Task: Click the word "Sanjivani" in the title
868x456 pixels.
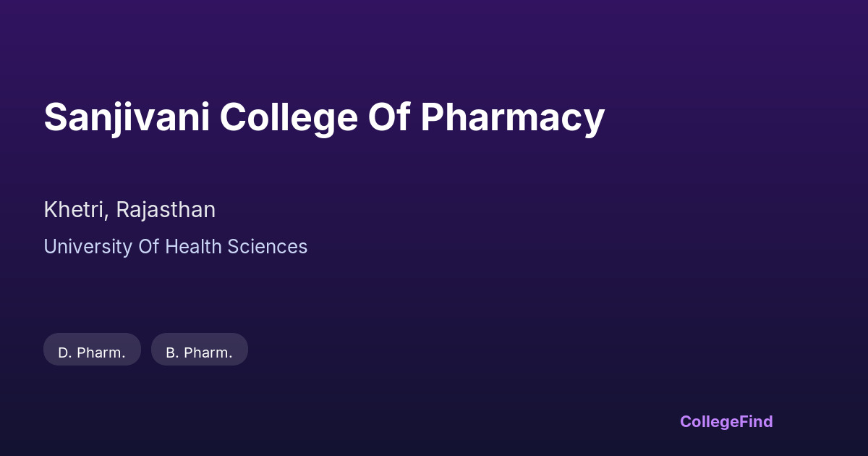Action: click(x=127, y=117)
